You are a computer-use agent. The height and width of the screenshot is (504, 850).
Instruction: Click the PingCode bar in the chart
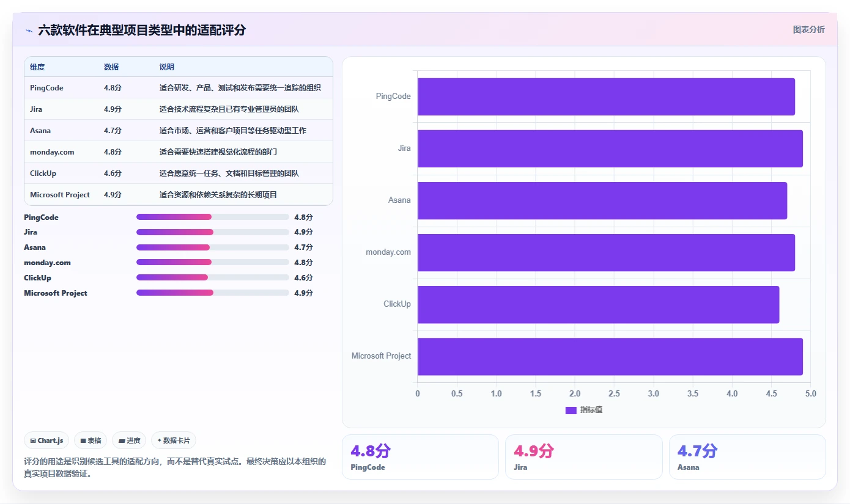click(606, 97)
